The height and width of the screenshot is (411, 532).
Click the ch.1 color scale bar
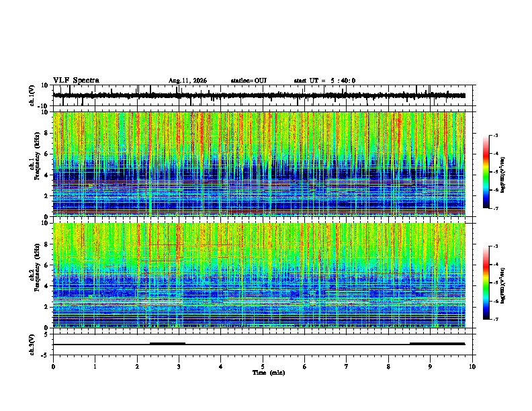486,172
